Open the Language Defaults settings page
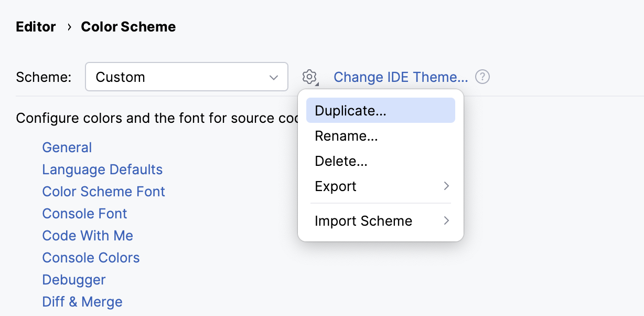The width and height of the screenshot is (644, 316). [x=102, y=170]
